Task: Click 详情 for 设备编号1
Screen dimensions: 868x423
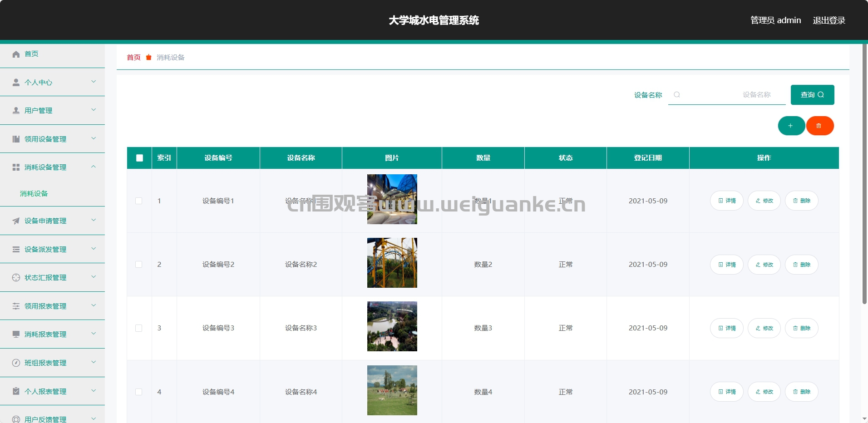Action: pos(727,201)
